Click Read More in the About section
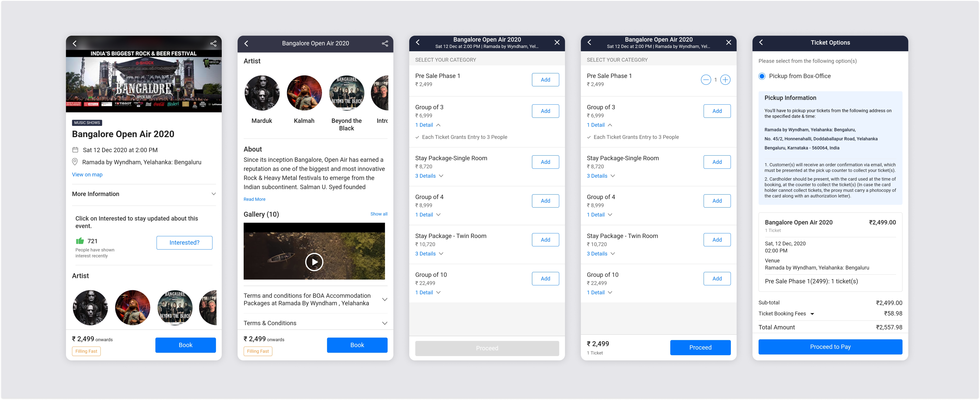This screenshot has height=400, width=980. click(254, 199)
